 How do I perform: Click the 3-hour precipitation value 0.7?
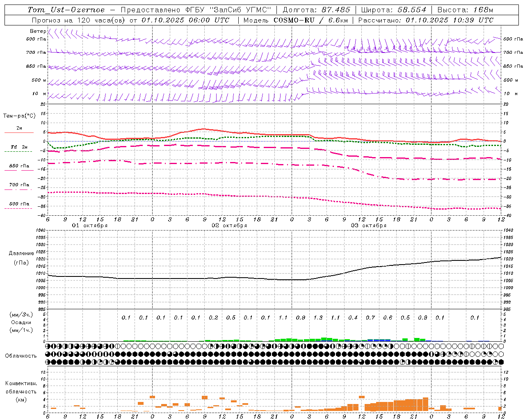click(x=370, y=318)
